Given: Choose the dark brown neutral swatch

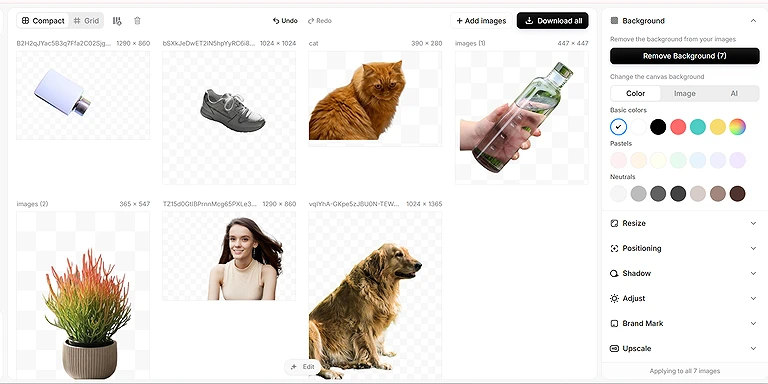Looking at the screenshot, I should pos(737,193).
